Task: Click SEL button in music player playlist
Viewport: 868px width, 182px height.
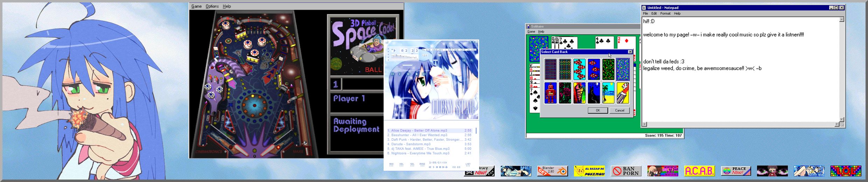Action: pyautogui.click(x=412, y=164)
